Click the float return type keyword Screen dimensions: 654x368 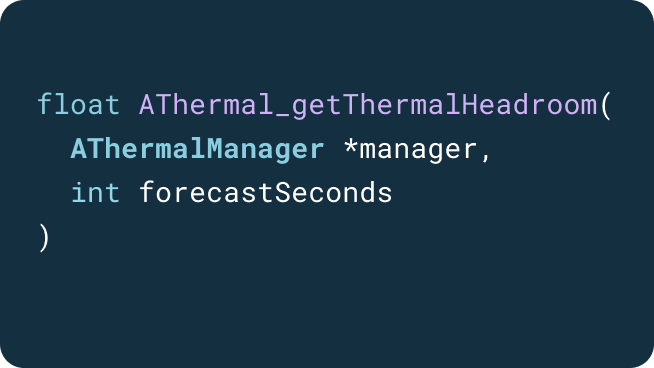click(x=79, y=104)
